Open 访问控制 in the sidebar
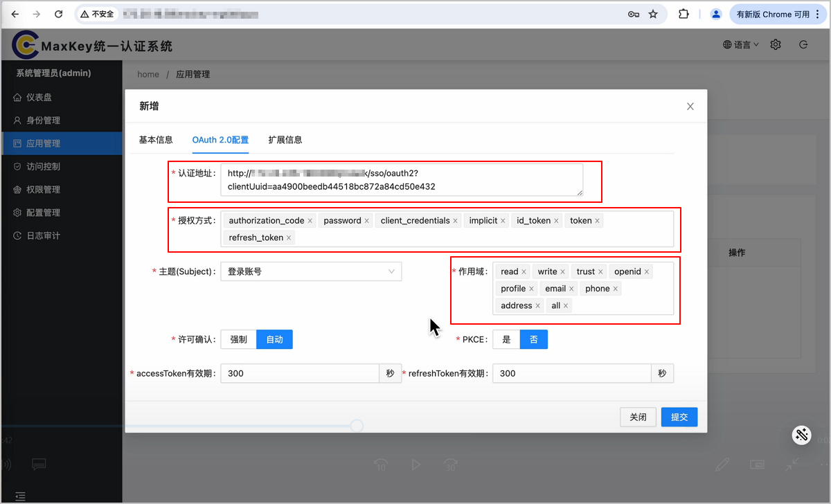Image resolution: width=831 pixels, height=504 pixels. click(x=62, y=166)
